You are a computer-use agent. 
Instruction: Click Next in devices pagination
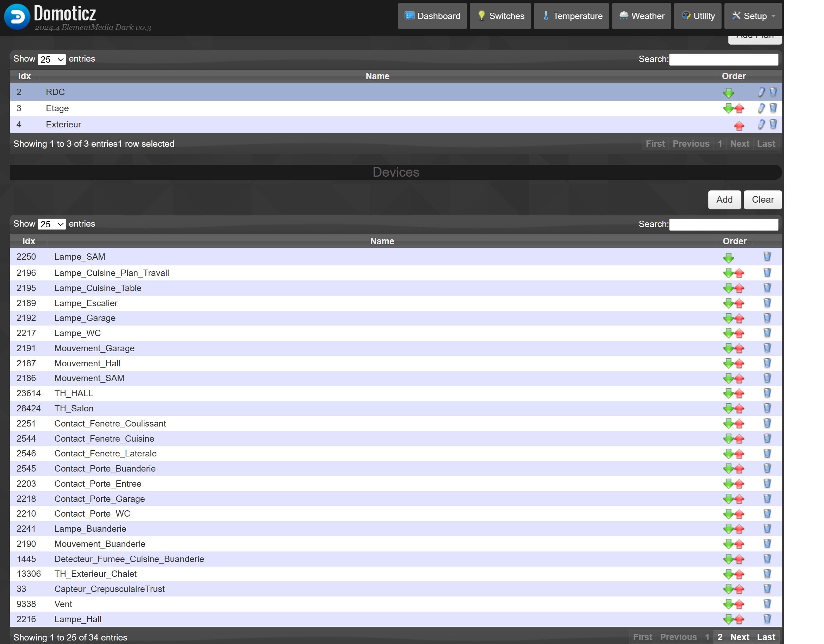point(739,637)
